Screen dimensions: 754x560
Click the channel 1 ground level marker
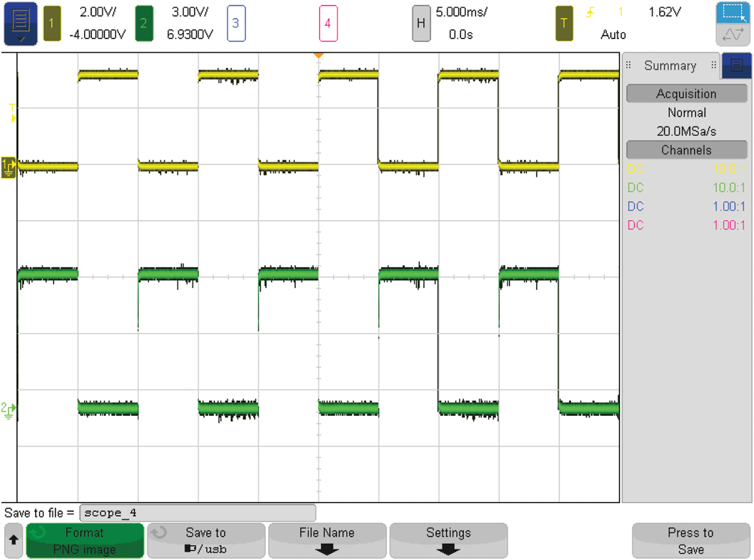pos(8,167)
